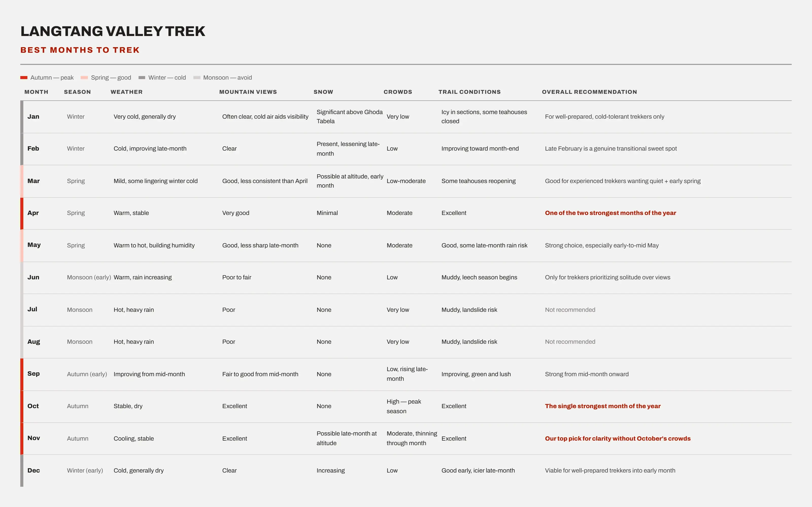Click the dark gray Winter — cold swatch
Image resolution: width=812 pixels, height=507 pixels.
[x=142, y=78]
